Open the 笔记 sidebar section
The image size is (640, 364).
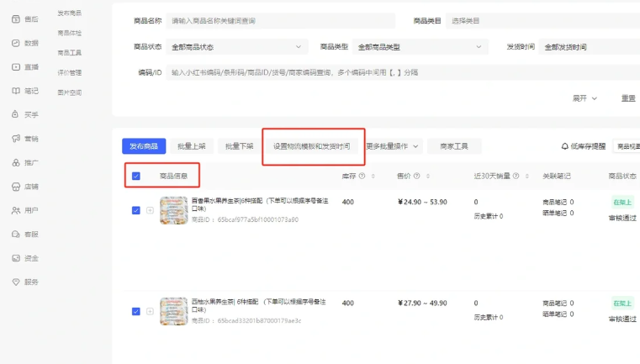coord(25,91)
